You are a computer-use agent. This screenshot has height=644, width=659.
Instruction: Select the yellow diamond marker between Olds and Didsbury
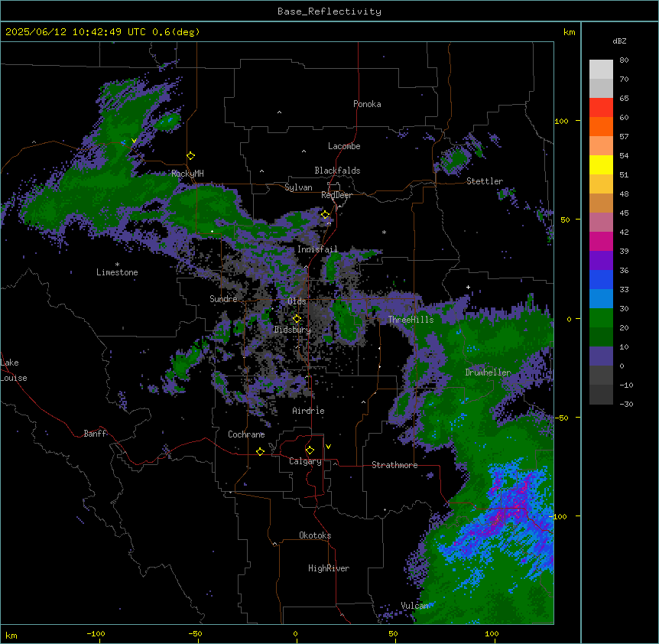click(x=297, y=319)
